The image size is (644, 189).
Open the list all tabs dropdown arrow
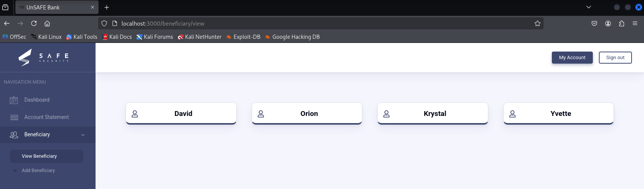pos(589,7)
